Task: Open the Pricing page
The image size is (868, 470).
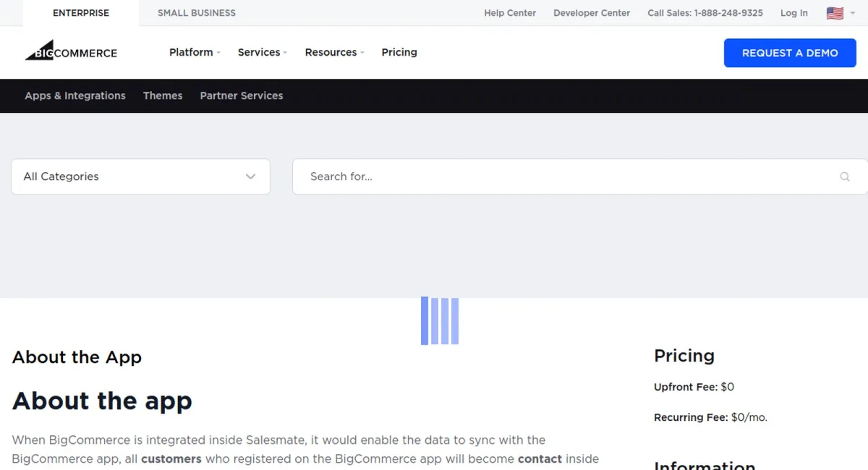Action: pos(399,52)
